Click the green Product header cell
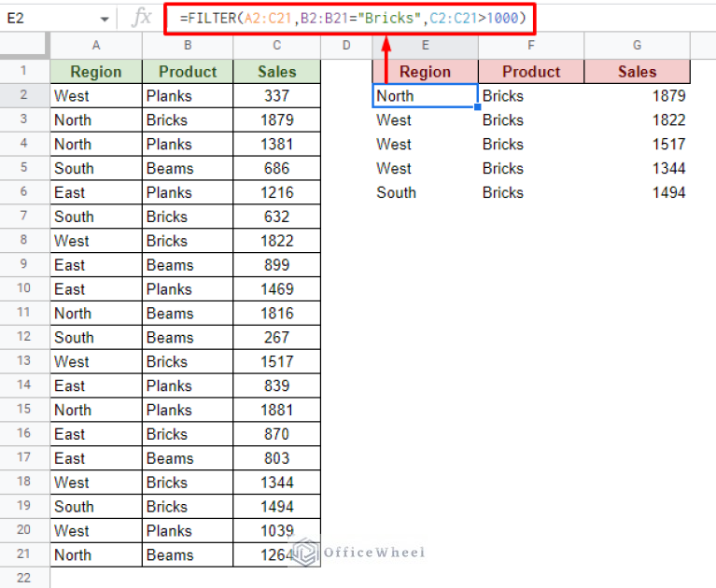This screenshot has width=716, height=588. pos(187,72)
